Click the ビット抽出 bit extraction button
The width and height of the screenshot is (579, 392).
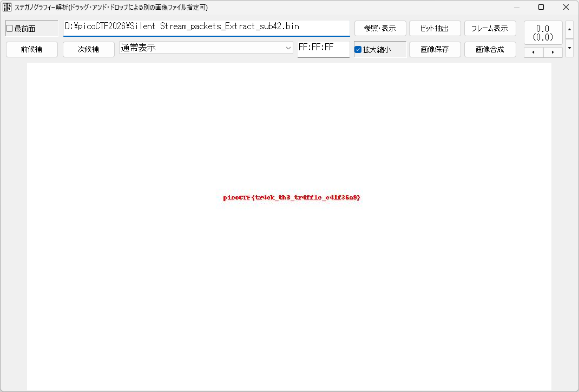(435, 29)
